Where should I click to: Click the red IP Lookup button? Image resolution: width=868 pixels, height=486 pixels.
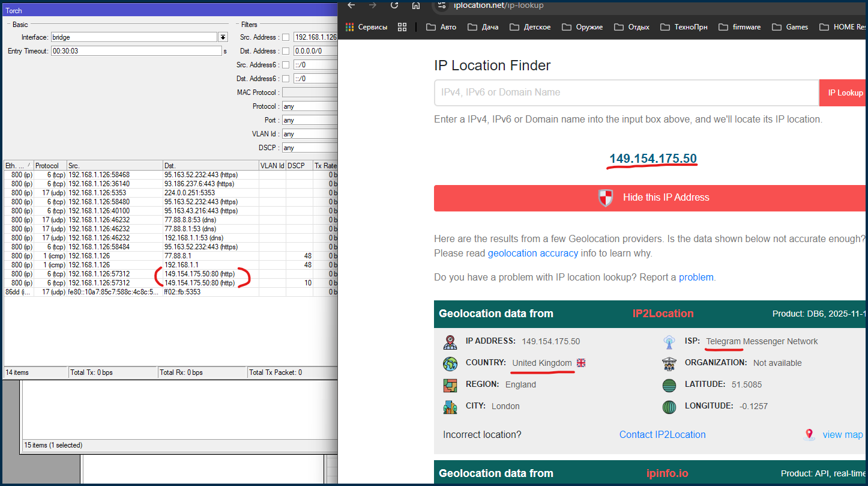(843, 93)
